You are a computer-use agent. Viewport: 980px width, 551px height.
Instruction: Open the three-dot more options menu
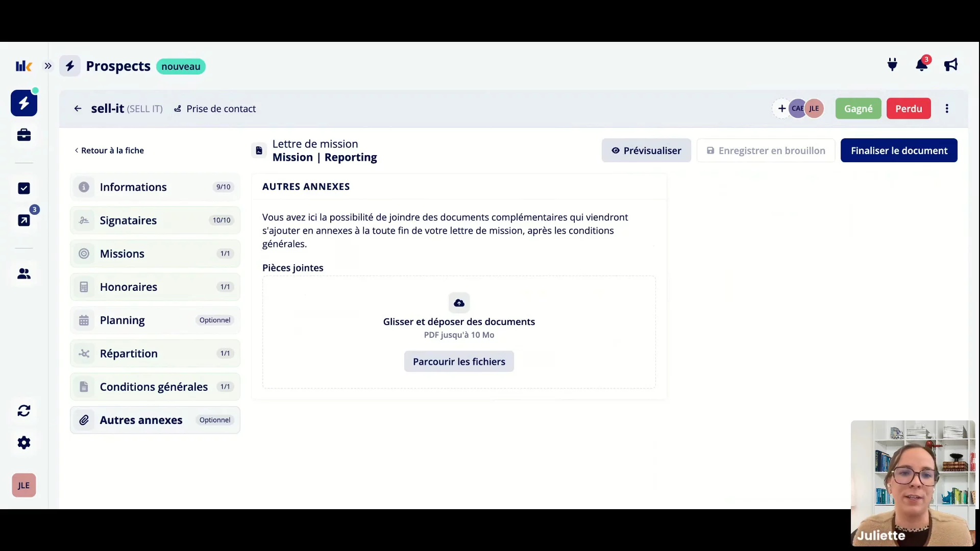click(x=947, y=109)
